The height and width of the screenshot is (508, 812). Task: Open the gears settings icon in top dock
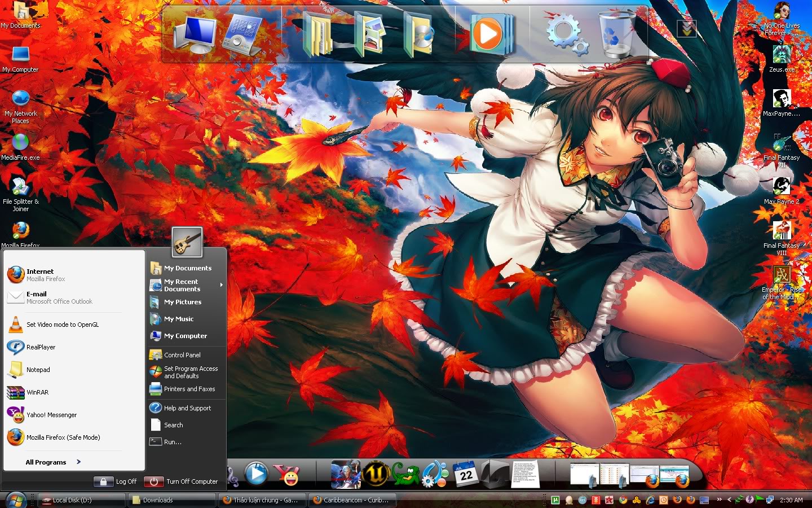pos(567,34)
